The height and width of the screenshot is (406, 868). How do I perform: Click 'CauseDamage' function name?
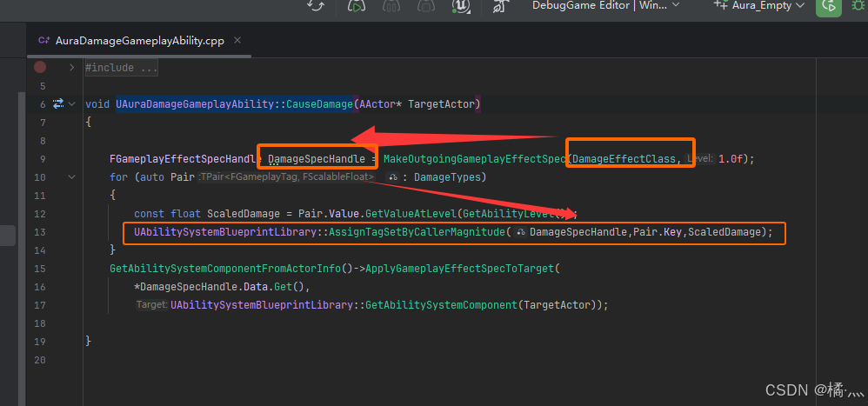tap(319, 104)
